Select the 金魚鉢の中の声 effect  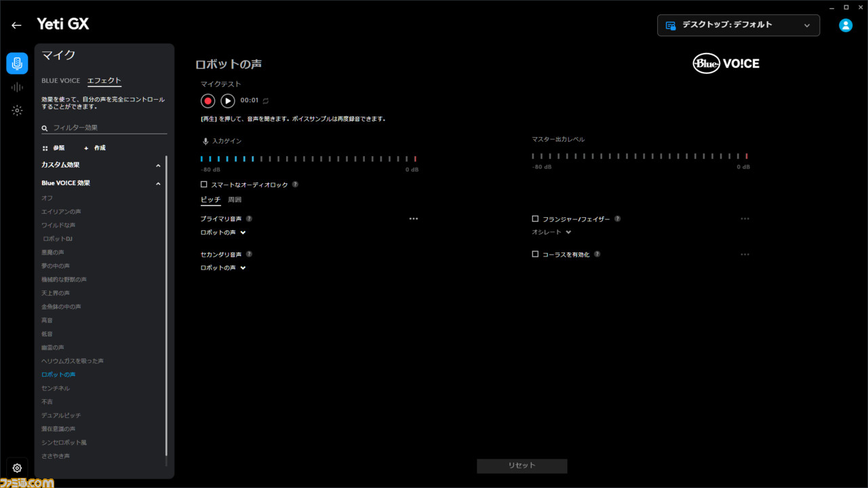(61, 307)
